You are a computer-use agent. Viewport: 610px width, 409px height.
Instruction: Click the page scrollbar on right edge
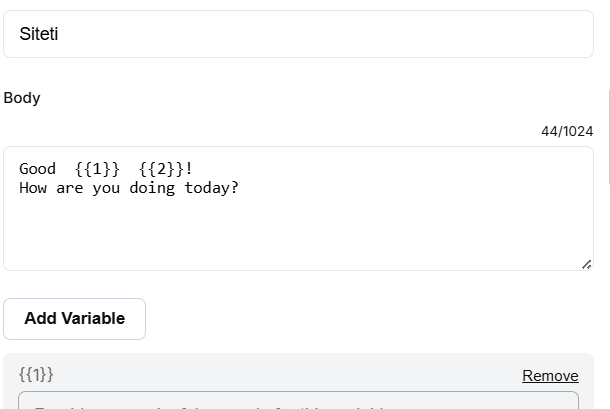(609, 136)
